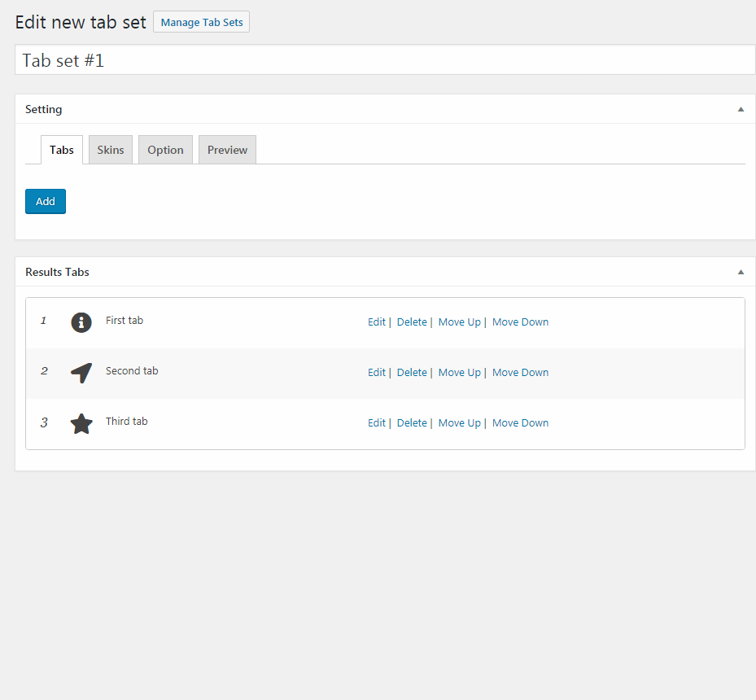Viewport: 756px width, 700px height.
Task: Click the location arrow icon of Second tab
Action: click(81, 373)
